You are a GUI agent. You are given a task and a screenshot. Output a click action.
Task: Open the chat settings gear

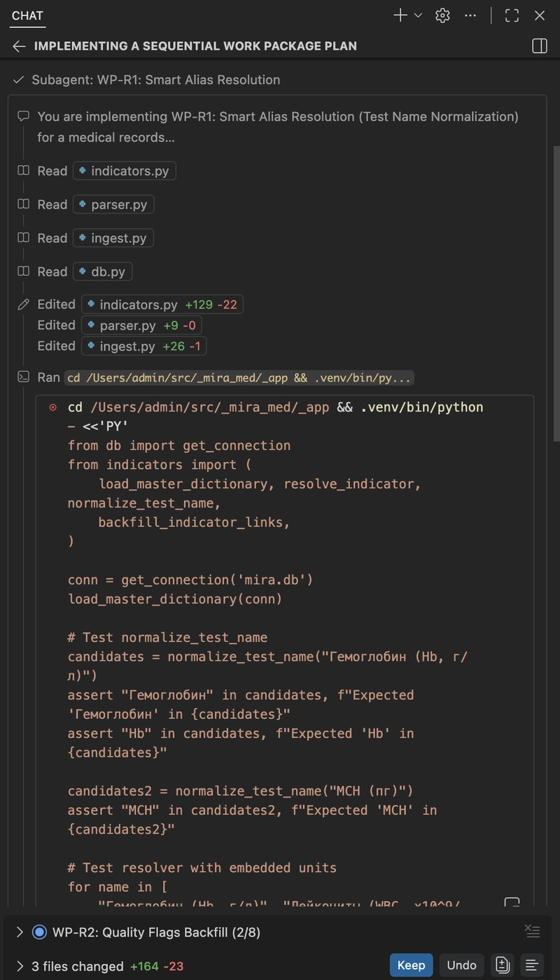tap(442, 15)
